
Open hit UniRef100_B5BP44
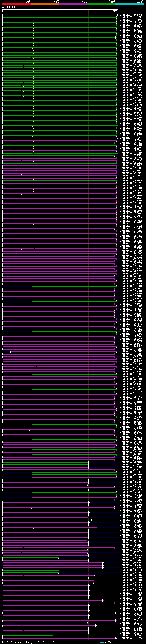coord(131,15)
